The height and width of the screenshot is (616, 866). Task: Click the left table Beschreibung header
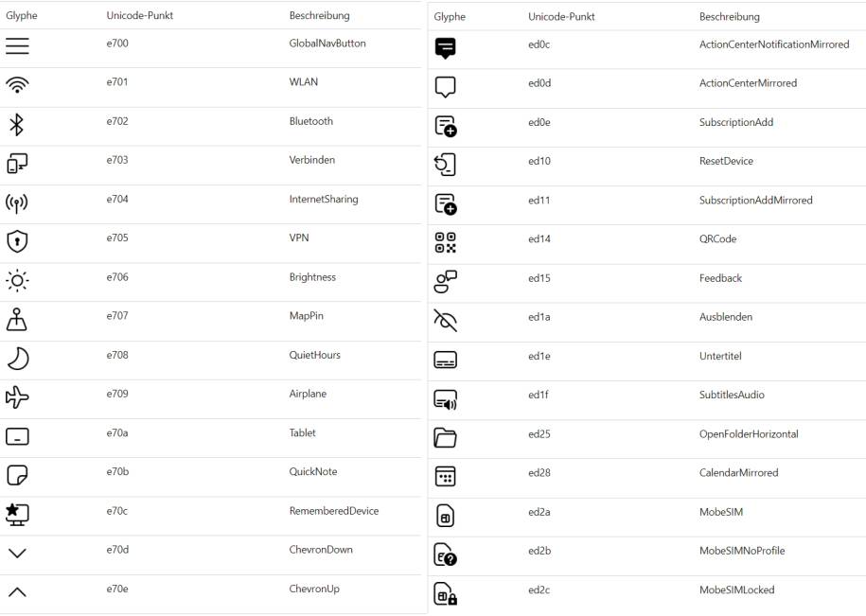click(319, 15)
